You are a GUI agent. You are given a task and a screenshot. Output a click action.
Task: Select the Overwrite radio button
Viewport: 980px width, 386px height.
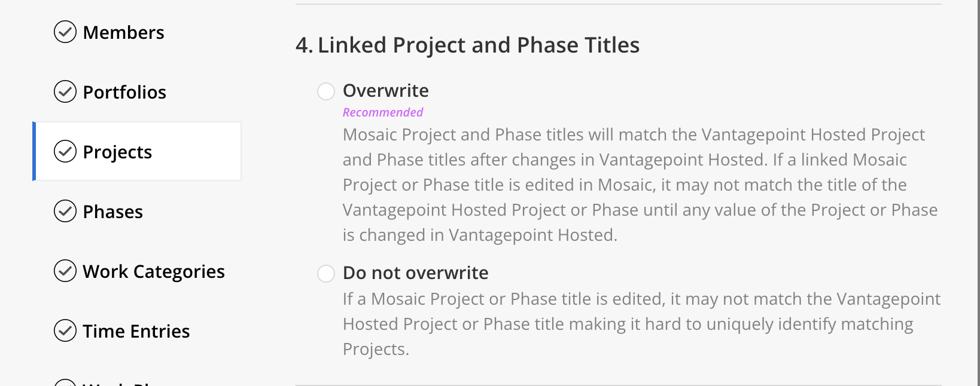point(326,91)
